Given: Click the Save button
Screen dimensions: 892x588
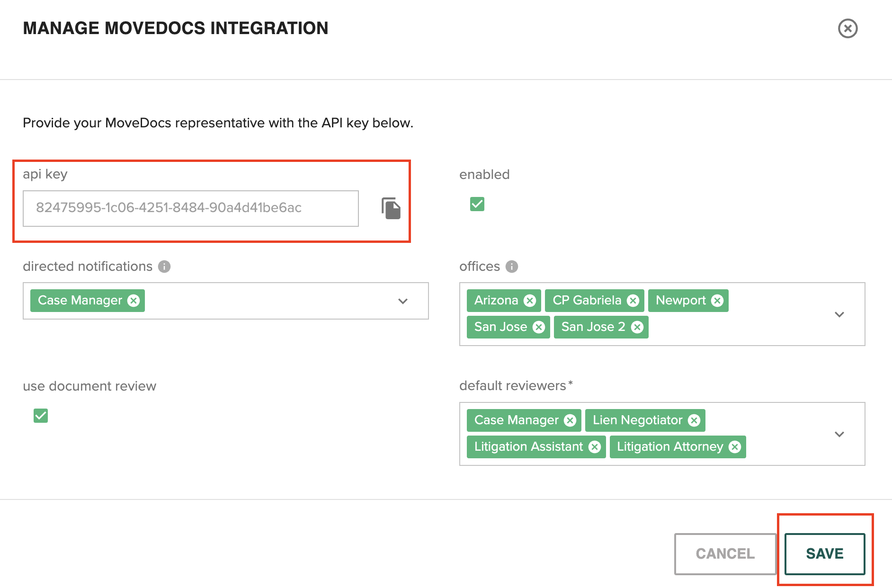Looking at the screenshot, I should click(824, 553).
